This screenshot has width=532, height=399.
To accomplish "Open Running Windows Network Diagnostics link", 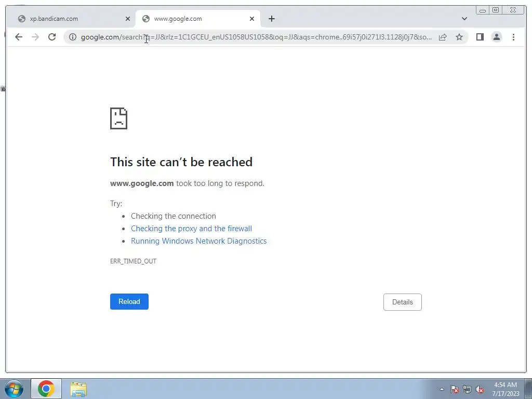I will pyautogui.click(x=199, y=241).
